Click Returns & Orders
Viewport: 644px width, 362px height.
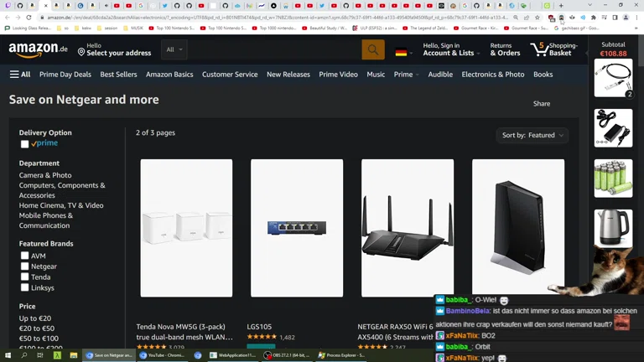(505, 49)
